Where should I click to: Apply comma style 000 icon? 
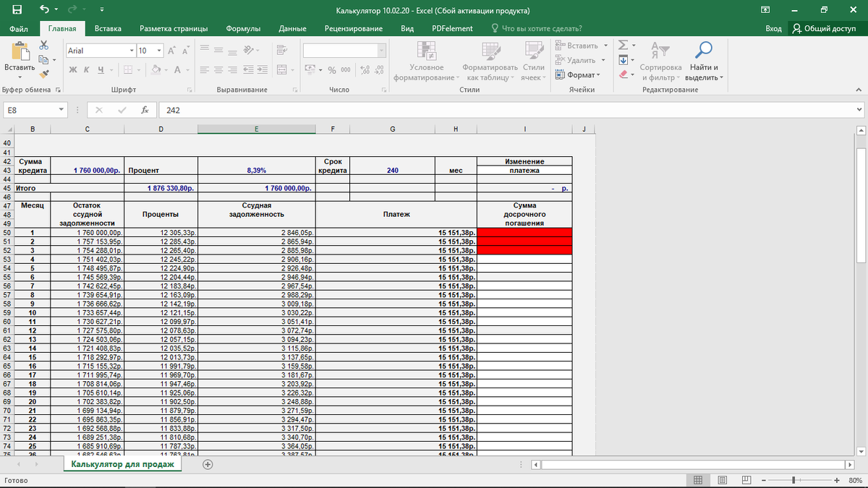(x=346, y=70)
